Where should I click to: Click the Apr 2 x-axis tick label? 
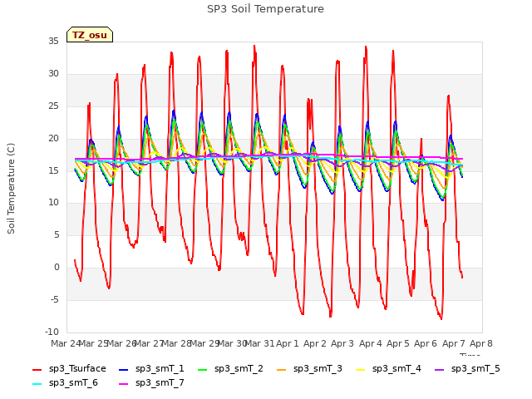pos(314,343)
